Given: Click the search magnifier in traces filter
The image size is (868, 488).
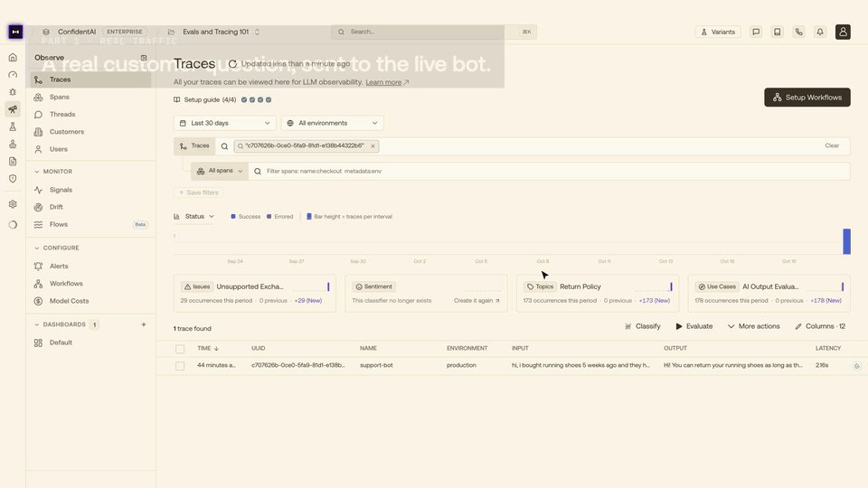Looking at the screenshot, I should [x=224, y=146].
